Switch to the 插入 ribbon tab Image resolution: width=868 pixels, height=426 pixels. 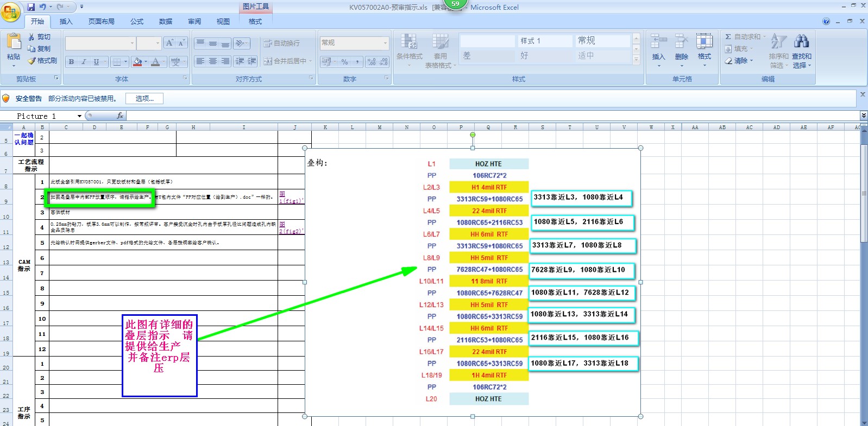click(x=66, y=22)
